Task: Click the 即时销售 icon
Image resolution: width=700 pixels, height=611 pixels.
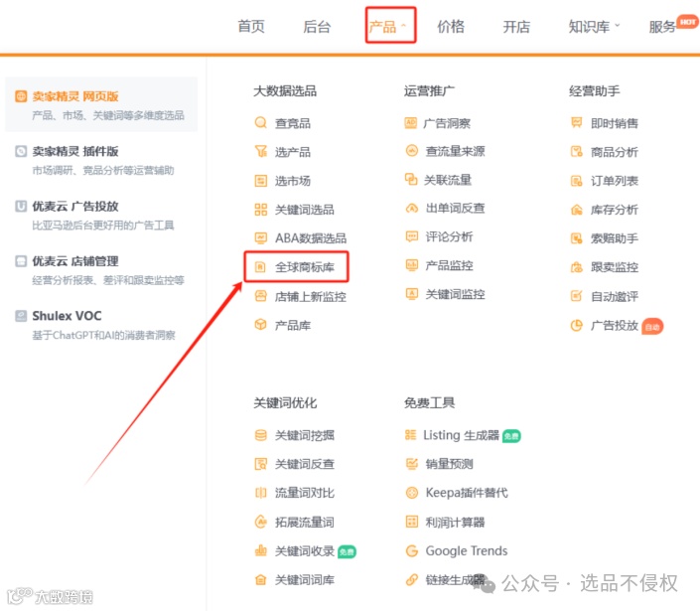Action: click(577, 123)
